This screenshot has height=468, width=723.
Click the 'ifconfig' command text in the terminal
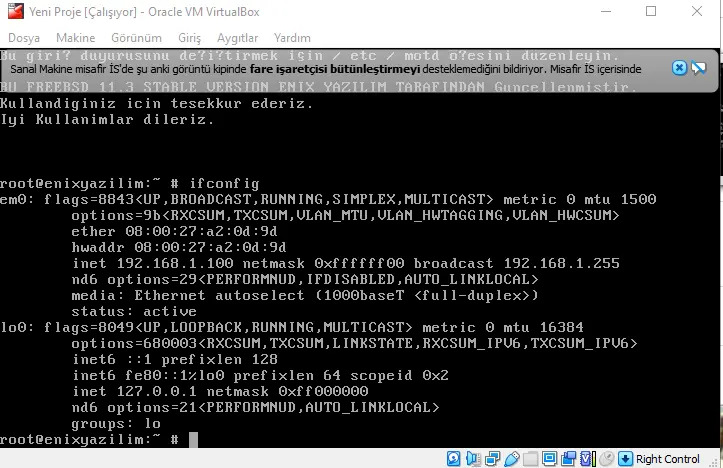[225, 184]
